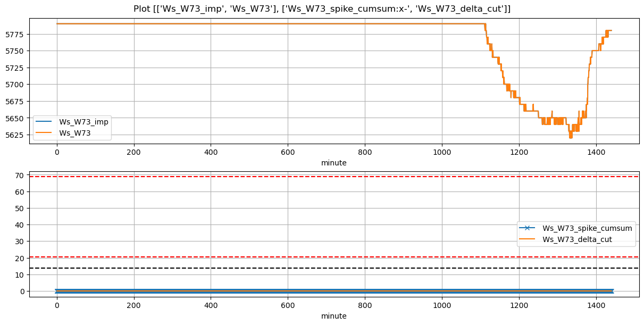Select the Ws_W73_spike_cumsum legend entry
Viewport: 644px width, 325px height.
pos(587,228)
